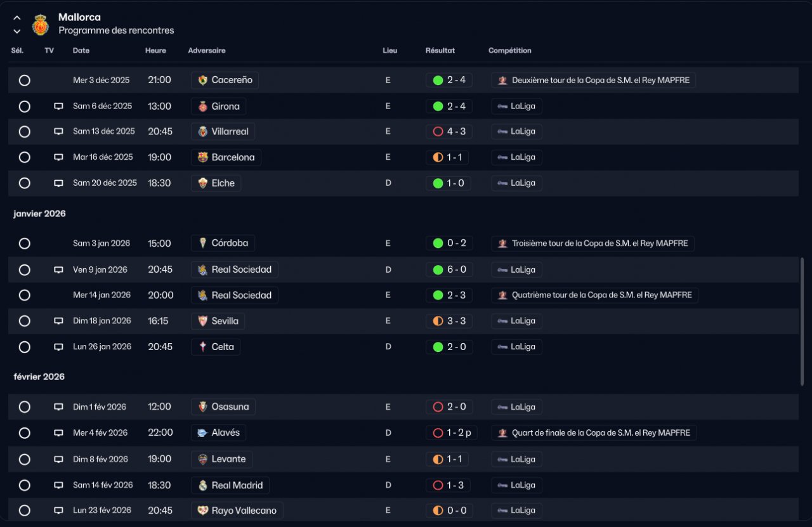Click TV icon for Alavés cup match
Viewport: 812px width, 527px height.
[x=58, y=433]
